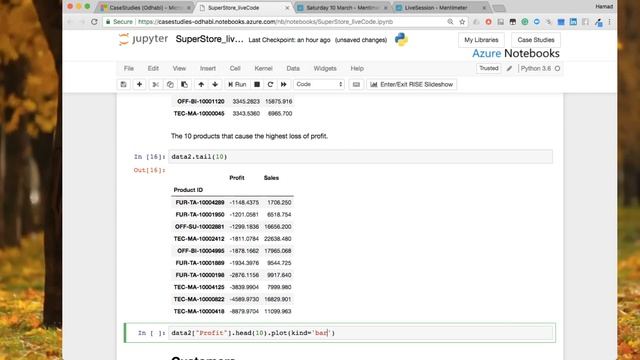The image size is (640, 360).
Task: Open cell type Code dropdown
Action: (x=319, y=84)
